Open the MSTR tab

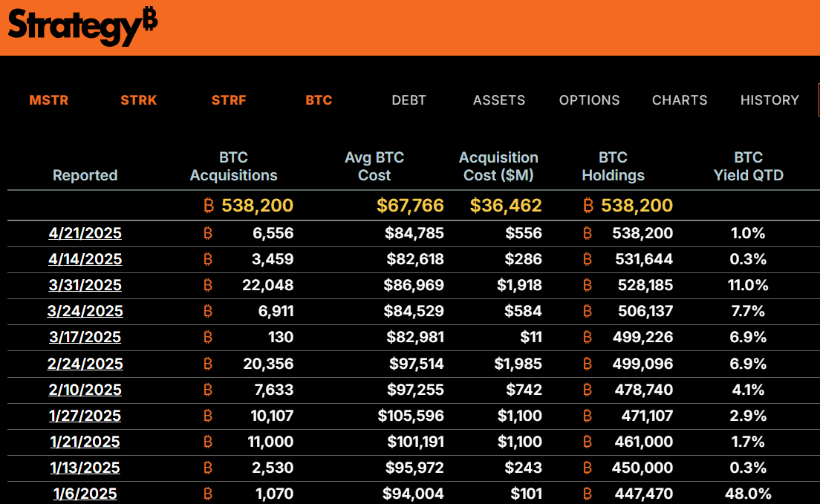click(48, 100)
